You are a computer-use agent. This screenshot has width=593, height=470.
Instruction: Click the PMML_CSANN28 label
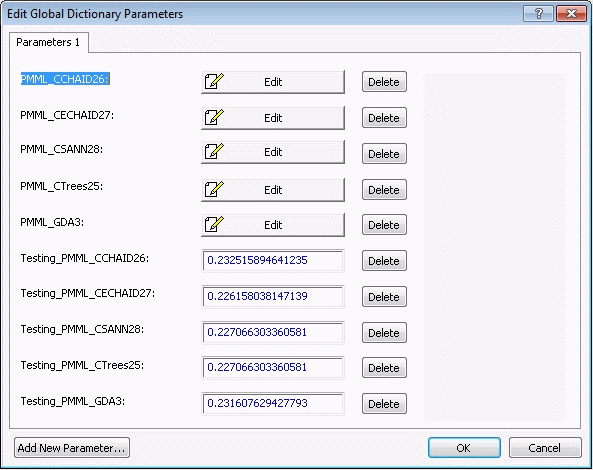coord(61,149)
